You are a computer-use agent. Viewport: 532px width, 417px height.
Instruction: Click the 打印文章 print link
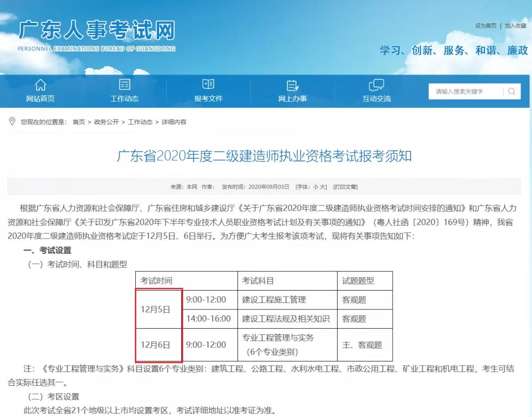(x=345, y=187)
